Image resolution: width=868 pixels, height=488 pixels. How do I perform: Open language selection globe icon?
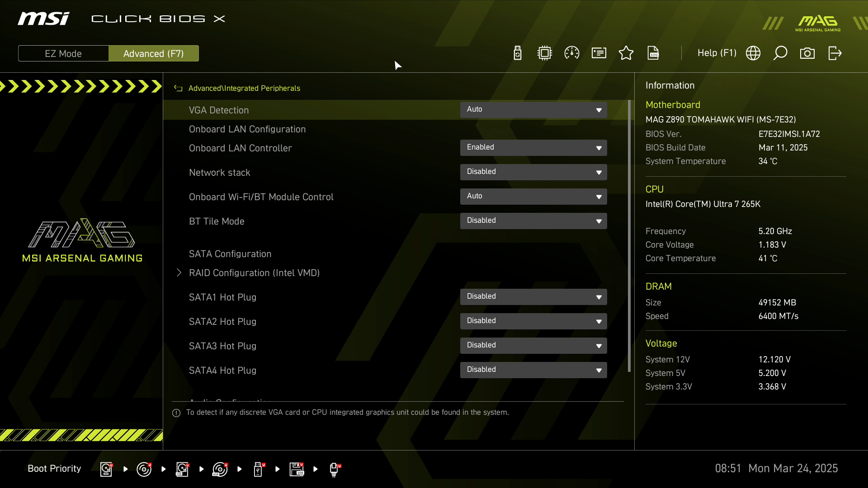753,53
